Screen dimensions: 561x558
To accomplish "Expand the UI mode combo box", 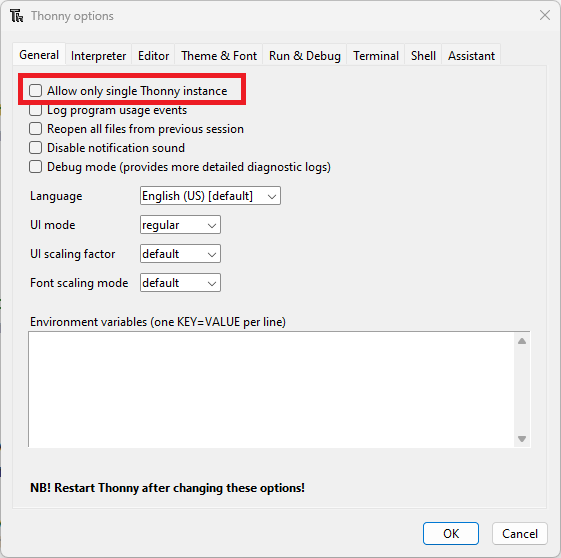I will (180, 225).
